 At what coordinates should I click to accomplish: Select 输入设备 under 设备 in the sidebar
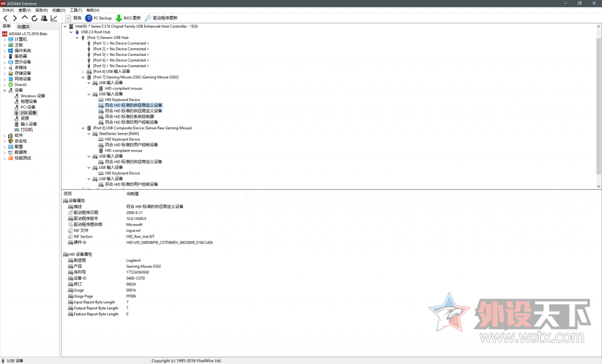pyautogui.click(x=28, y=124)
